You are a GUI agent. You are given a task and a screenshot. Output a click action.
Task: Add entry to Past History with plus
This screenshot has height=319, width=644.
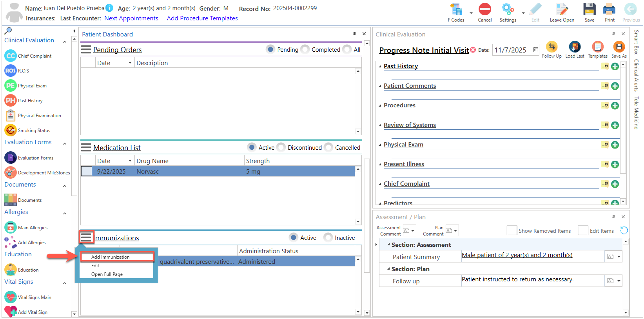615,66
